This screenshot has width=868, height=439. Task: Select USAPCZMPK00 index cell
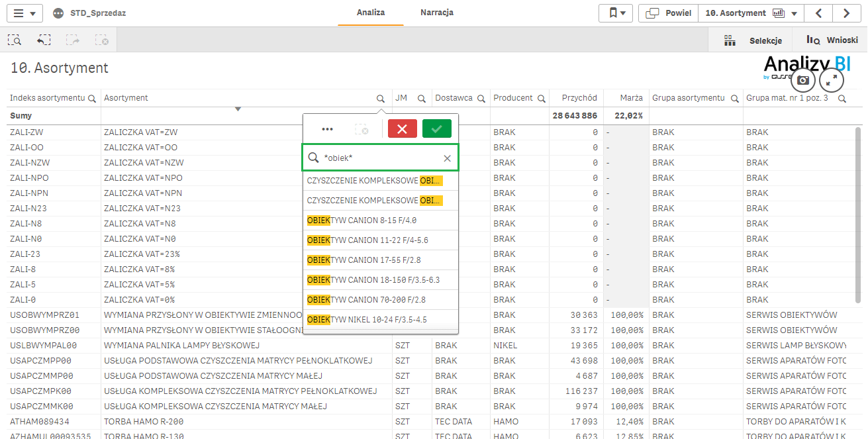pos(54,391)
